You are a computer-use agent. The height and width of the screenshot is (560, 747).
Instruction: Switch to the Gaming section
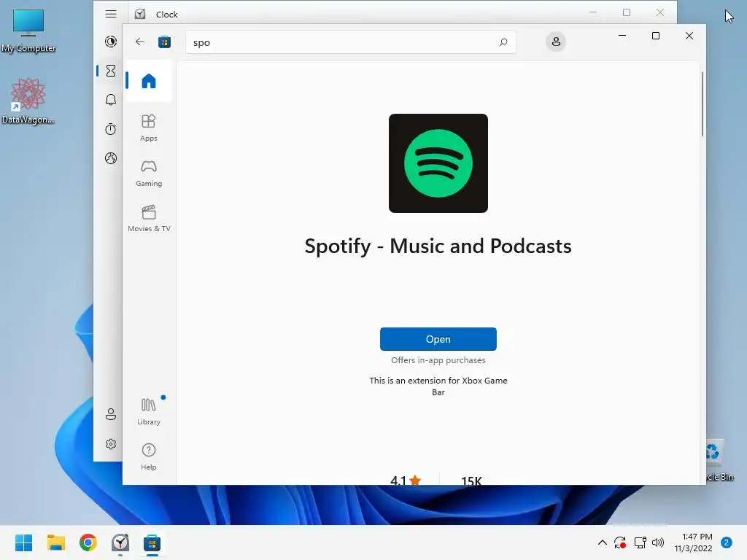[x=149, y=173]
